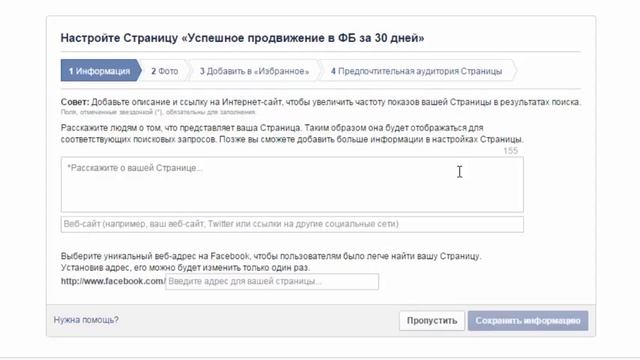The height and width of the screenshot is (360, 640).
Task: Click the '155' character counter
Action: coord(510,151)
